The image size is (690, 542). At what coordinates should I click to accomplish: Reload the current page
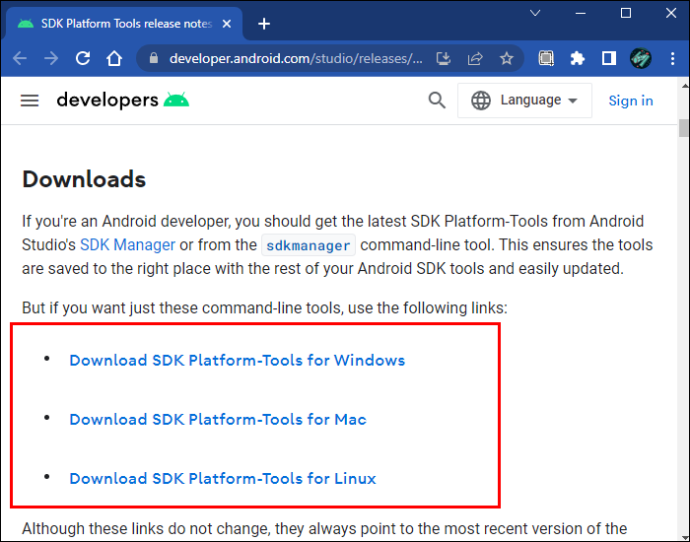click(x=83, y=58)
